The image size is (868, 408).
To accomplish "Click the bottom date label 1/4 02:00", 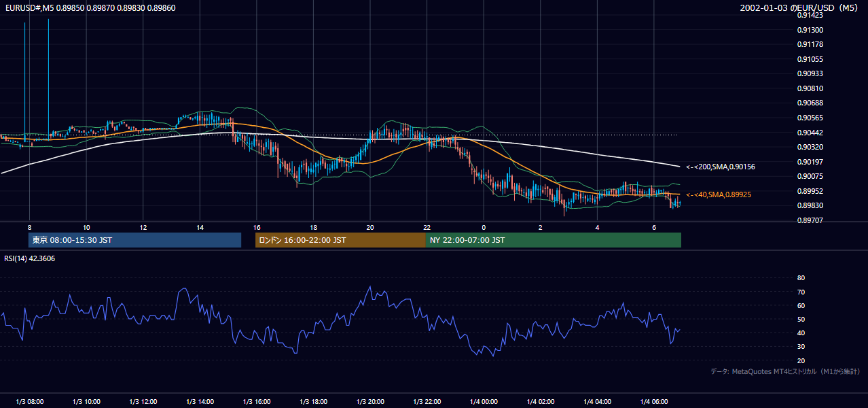I will (x=540, y=402).
